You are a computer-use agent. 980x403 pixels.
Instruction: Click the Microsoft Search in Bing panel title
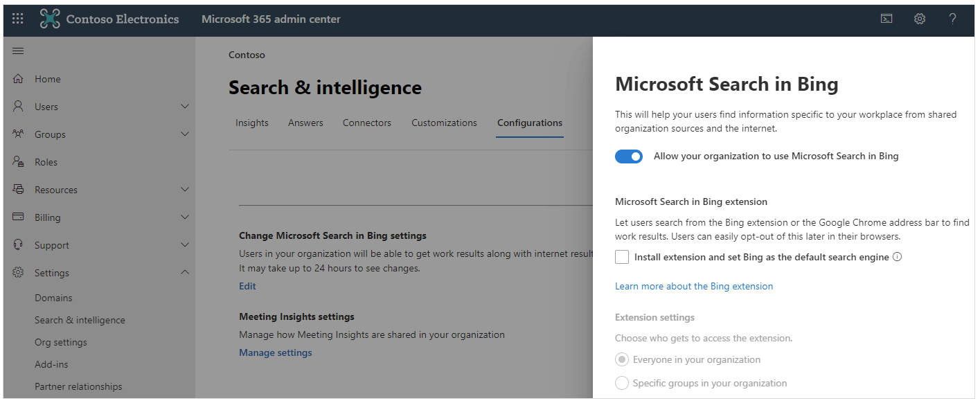(727, 84)
